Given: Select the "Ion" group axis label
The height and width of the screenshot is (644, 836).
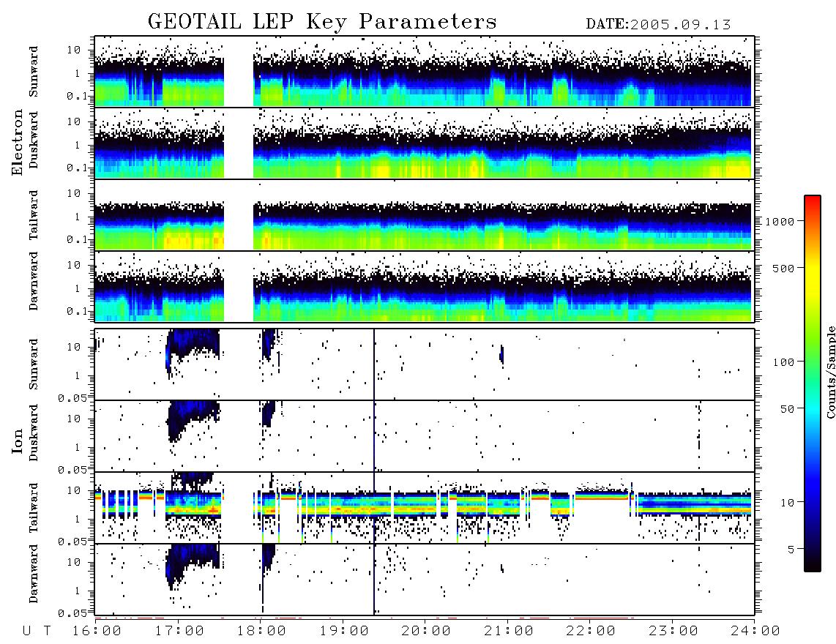Looking at the screenshot, I should [18, 441].
